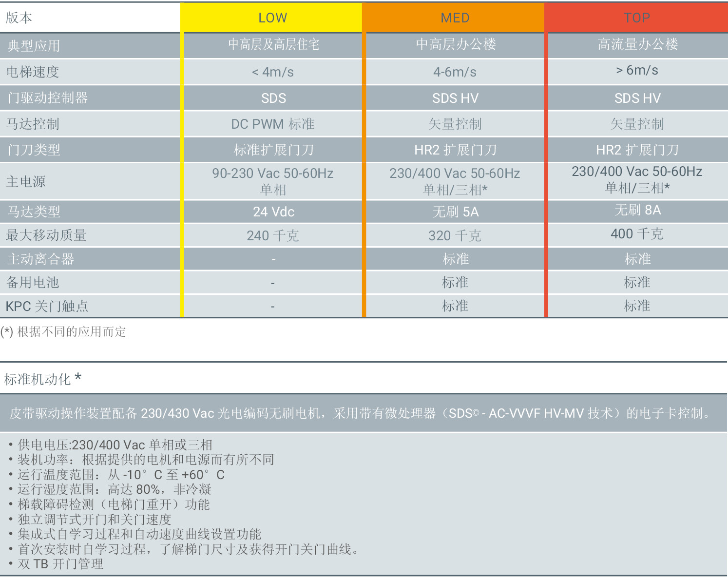Click the DC PWM 标准 cell
Viewport: 728px width, 580px height.
pyautogui.click(x=273, y=124)
